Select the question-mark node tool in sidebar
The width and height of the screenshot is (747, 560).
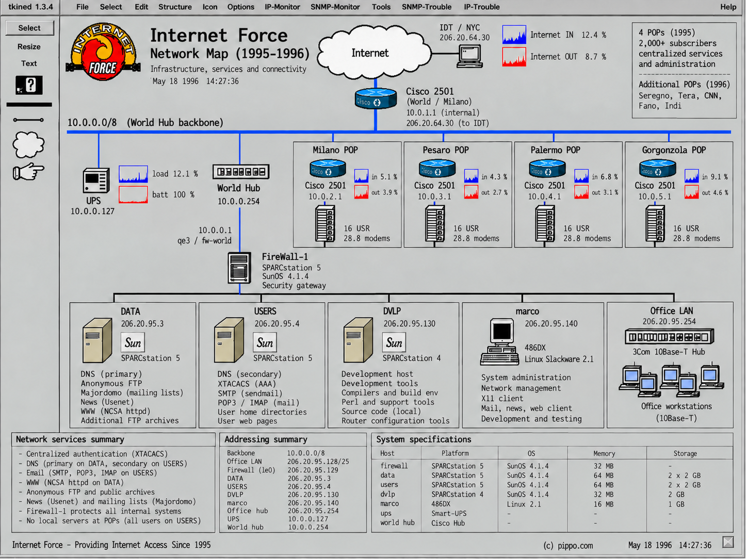pos(29,85)
